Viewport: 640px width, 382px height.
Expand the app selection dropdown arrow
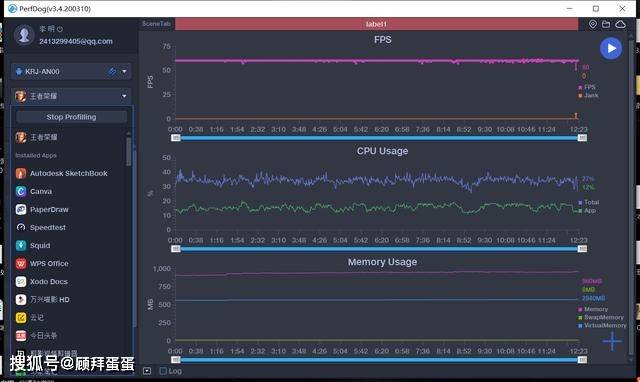coord(124,96)
